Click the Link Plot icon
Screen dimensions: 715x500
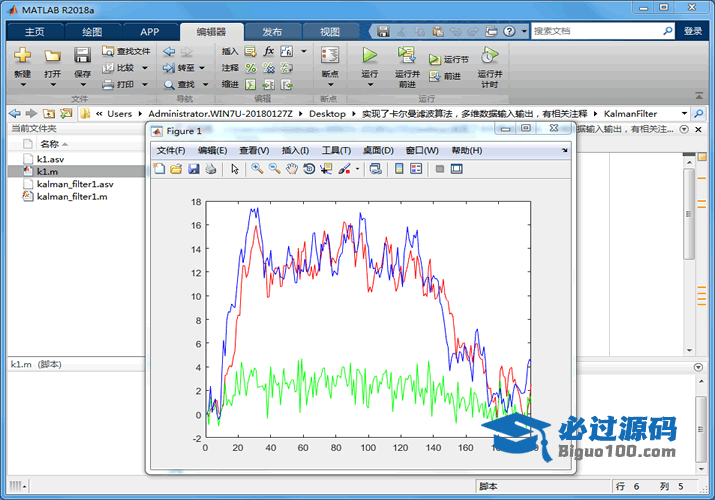375,169
